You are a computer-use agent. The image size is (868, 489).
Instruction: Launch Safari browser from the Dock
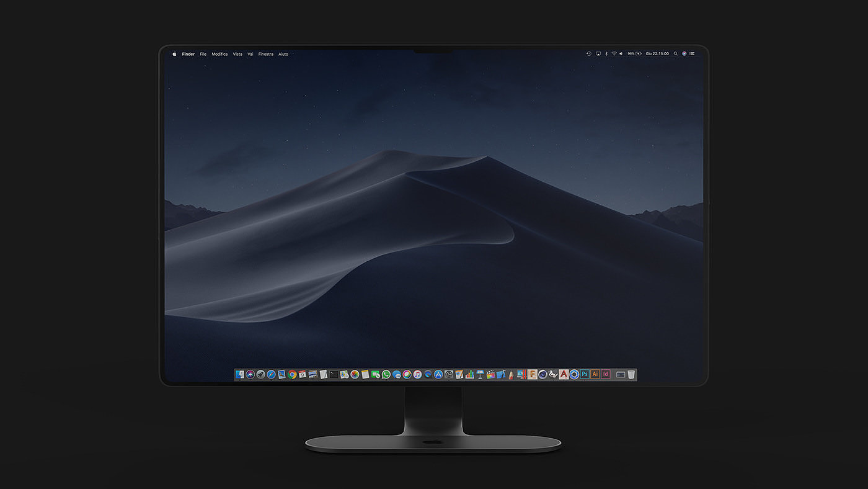click(x=271, y=375)
